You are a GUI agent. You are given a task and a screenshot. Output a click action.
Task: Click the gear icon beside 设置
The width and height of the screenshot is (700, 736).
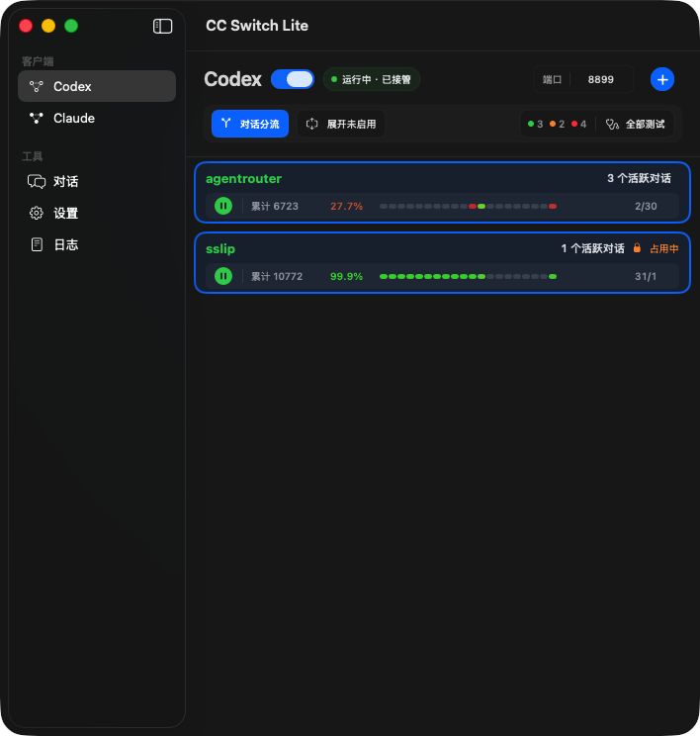coord(37,213)
